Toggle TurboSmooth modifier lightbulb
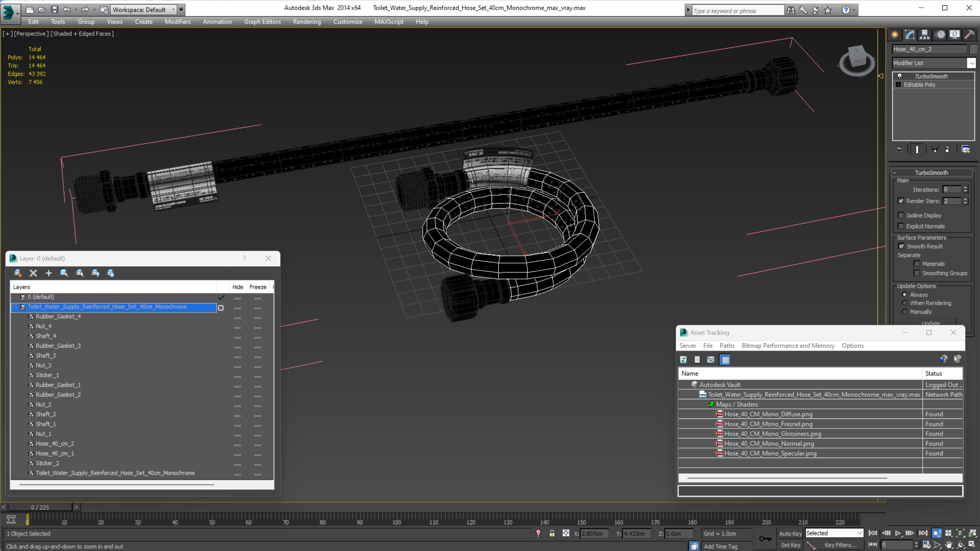980x551 pixels. pyautogui.click(x=899, y=76)
